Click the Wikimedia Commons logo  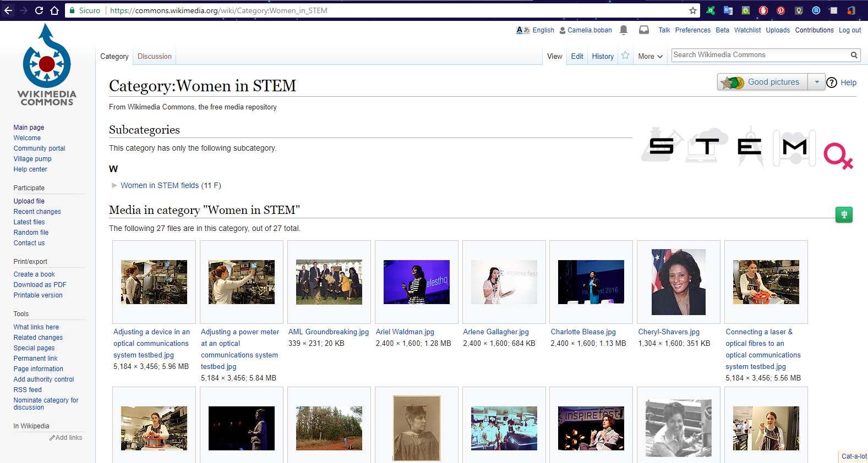(x=47, y=65)
